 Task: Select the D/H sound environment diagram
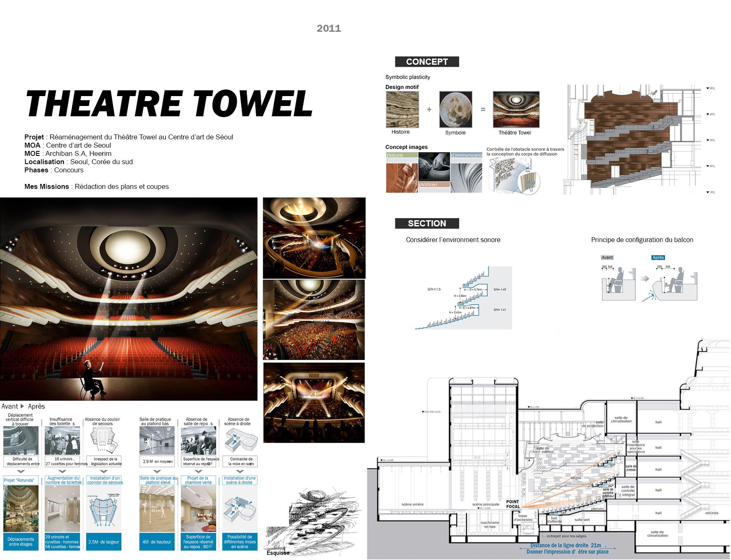click(463, 298)
